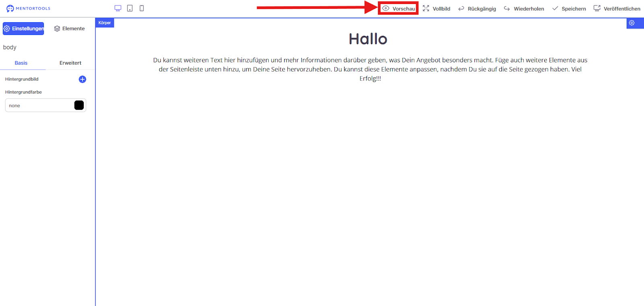Select the Erweitert tab
This screenshot has width=644, height=306.
point(70,63)
